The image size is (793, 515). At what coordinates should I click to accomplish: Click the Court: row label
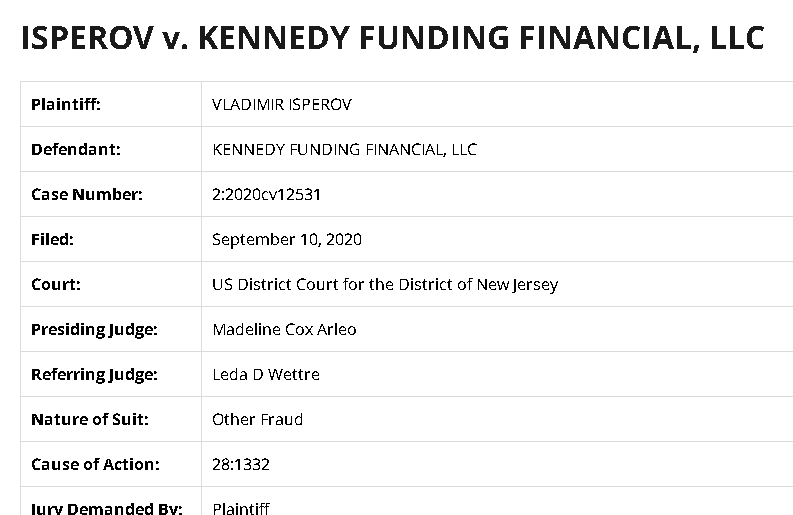coord(56,284)
